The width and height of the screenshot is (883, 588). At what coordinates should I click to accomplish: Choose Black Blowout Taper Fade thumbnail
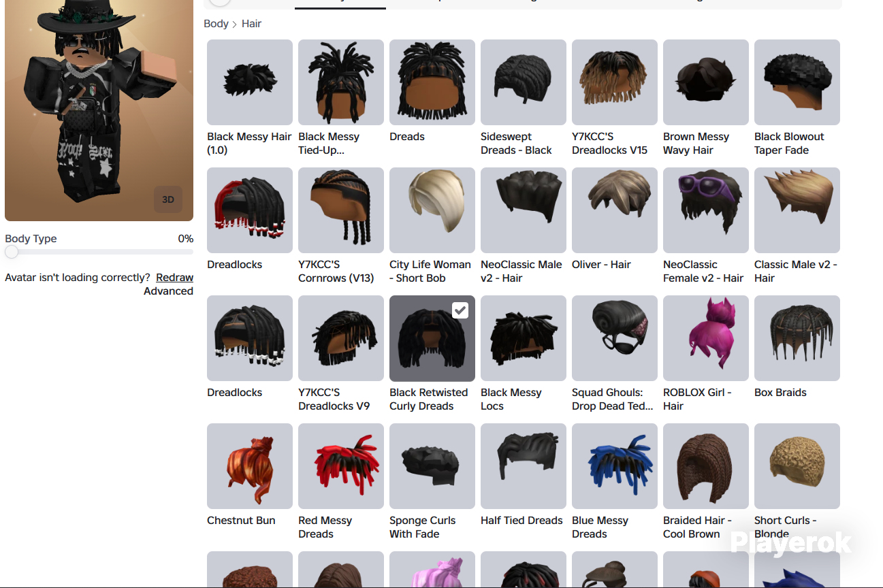click(x=797, y=82)
